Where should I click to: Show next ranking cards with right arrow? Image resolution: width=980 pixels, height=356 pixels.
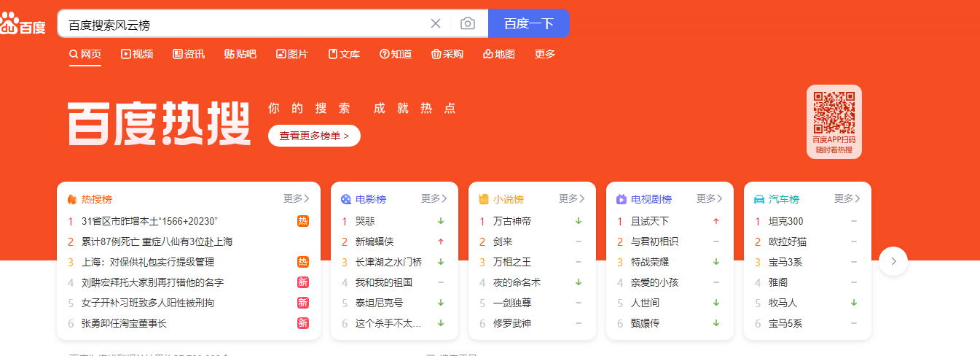click(893, 261)
